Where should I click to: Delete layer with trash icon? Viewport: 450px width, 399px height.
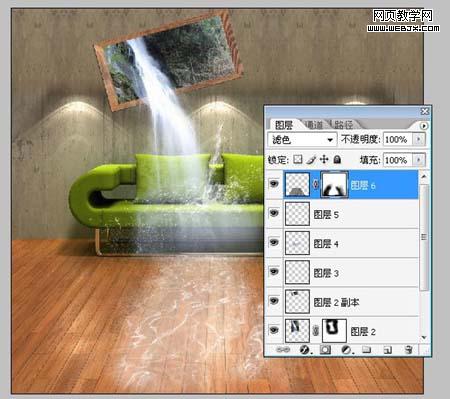(408, 350)
